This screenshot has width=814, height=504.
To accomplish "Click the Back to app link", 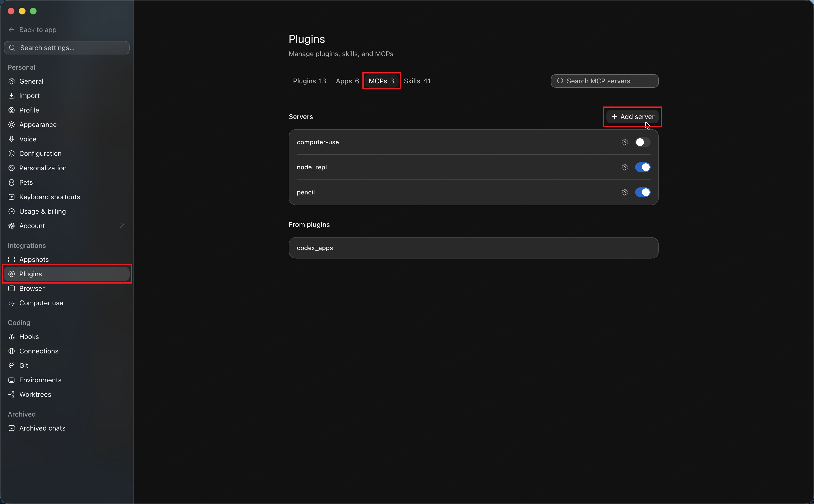I will (x=32, y=30).
